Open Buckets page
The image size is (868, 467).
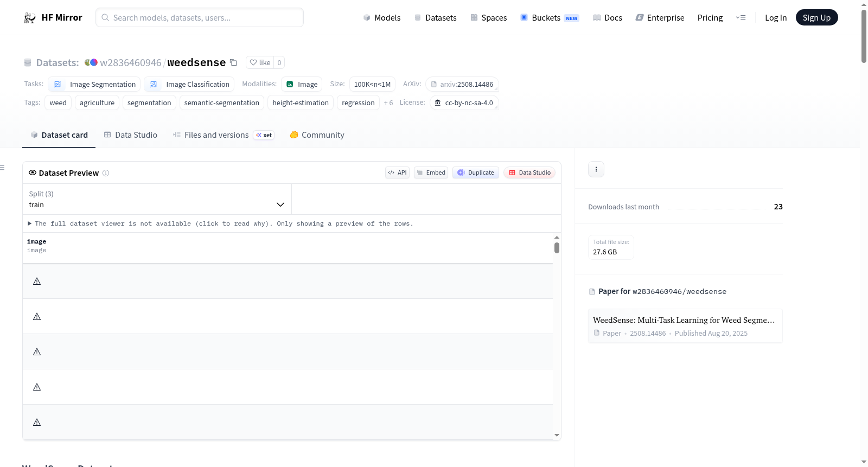click(x=550, y=18)
